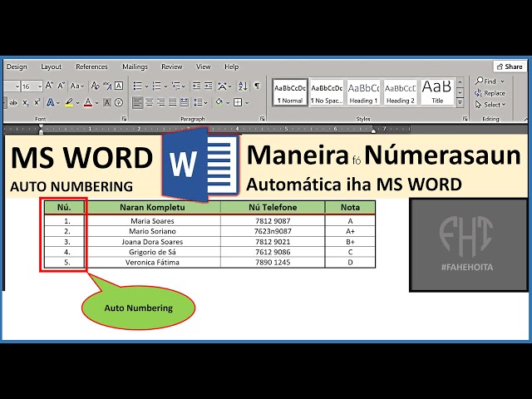Sort the selected text
This screenshot has width=532, height=399.
[x=243, y=86]
